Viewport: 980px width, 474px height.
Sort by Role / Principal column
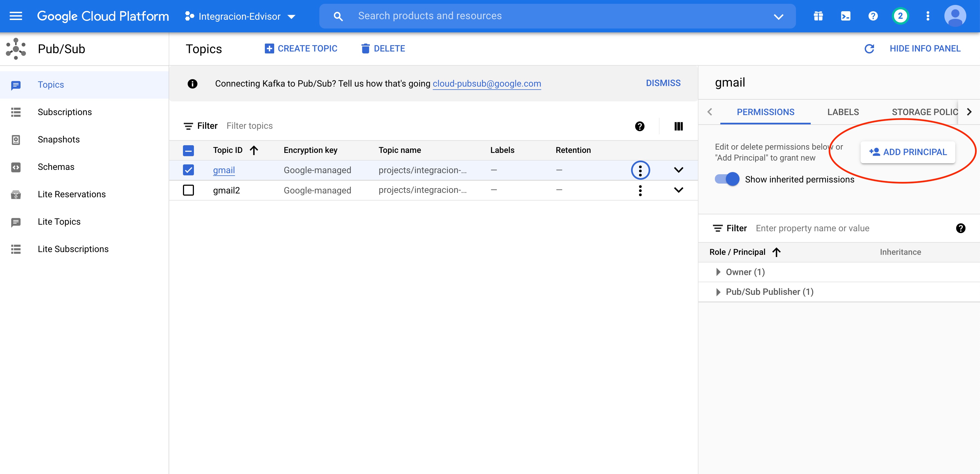click(x=745, y=252)
